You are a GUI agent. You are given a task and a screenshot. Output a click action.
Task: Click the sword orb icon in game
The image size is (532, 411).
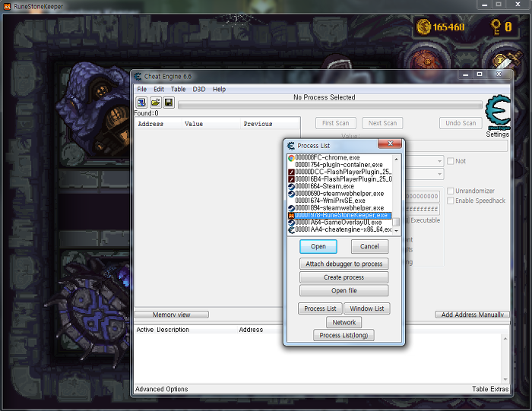coord(506,63)
